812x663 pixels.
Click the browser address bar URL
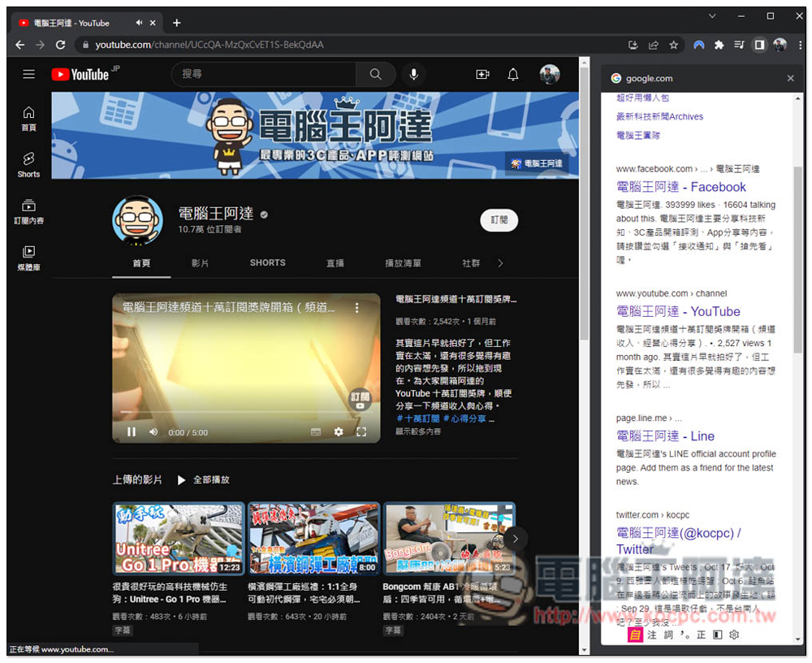[209, 45]
